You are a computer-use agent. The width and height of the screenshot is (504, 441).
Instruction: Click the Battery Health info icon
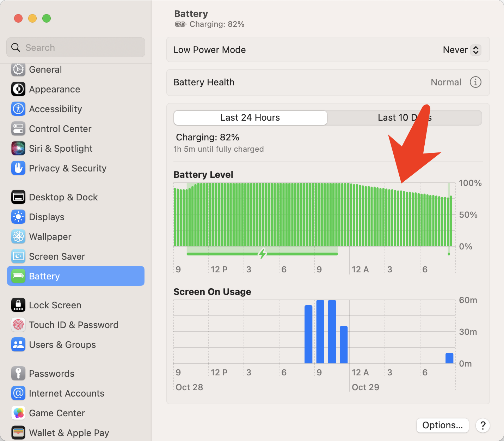(475, 82)
